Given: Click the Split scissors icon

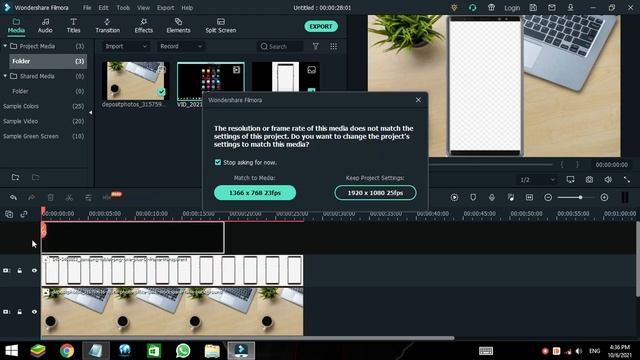Looking at the screenshot, I should coord(69,198).
